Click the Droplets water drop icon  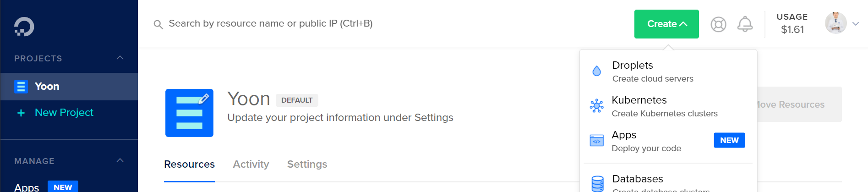[x=596, y=71]
